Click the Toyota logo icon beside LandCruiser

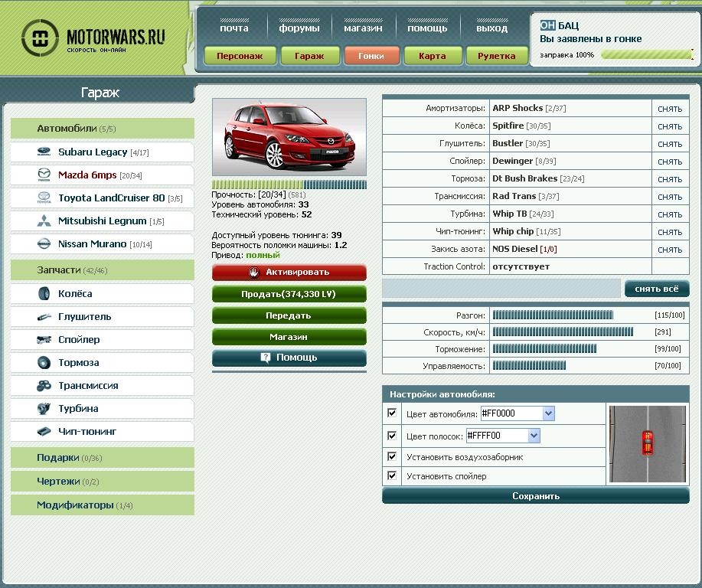pos(44,198)
